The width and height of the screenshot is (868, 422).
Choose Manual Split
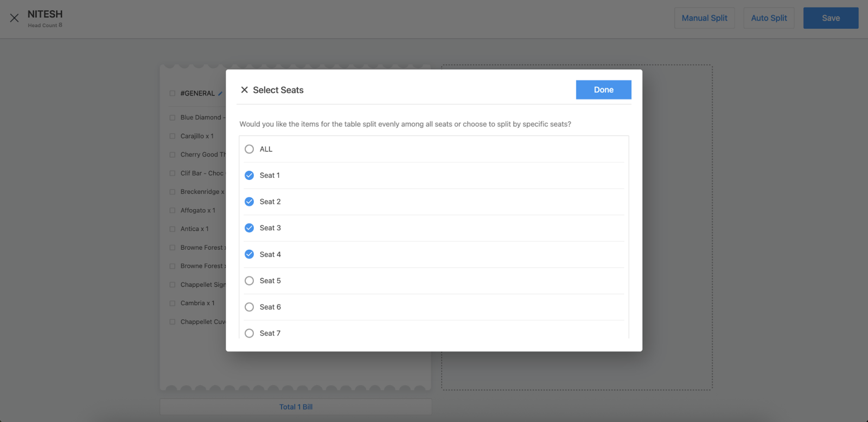[x=704, y=18]
